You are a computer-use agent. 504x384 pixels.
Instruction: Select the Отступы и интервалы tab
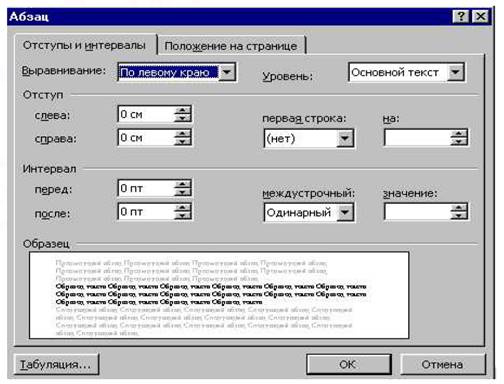pos(85,45)
